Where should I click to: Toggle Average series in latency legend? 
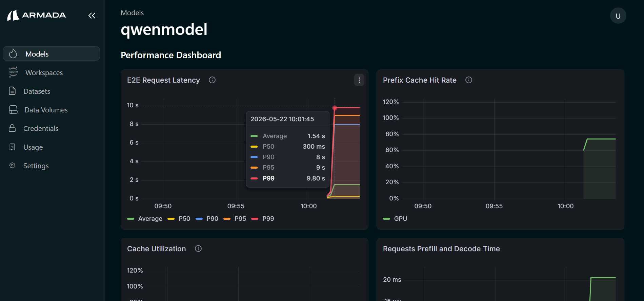click(x=145, y=218)
